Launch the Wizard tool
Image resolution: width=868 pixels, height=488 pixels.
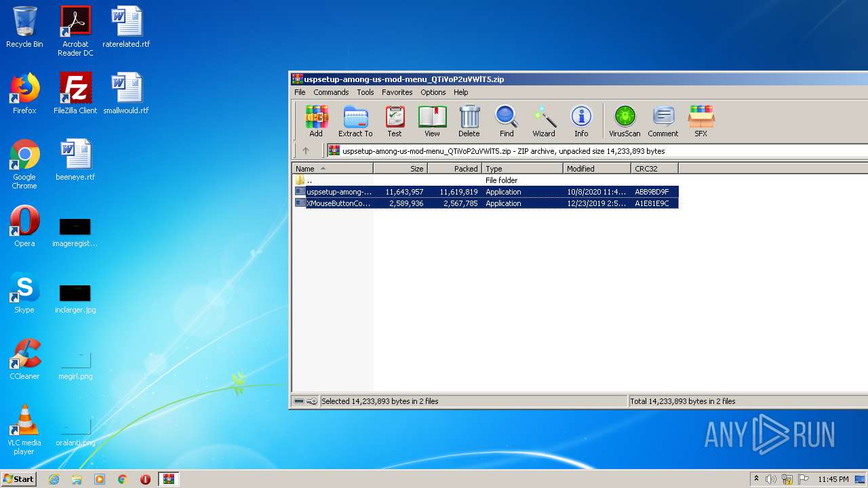[544, 121]
